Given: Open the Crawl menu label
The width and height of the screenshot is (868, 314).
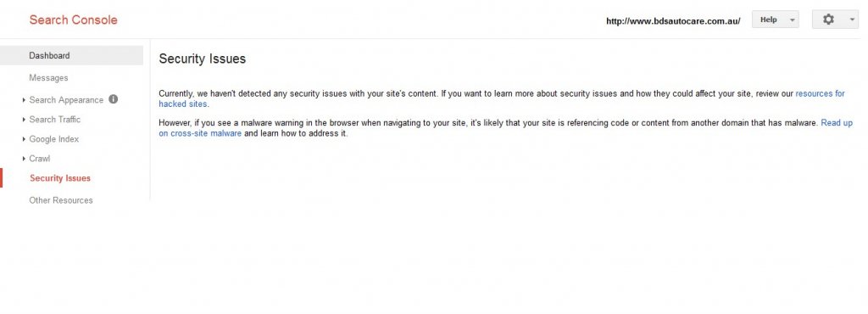Looking at the screenshot, I should click(x=39, y=159).
